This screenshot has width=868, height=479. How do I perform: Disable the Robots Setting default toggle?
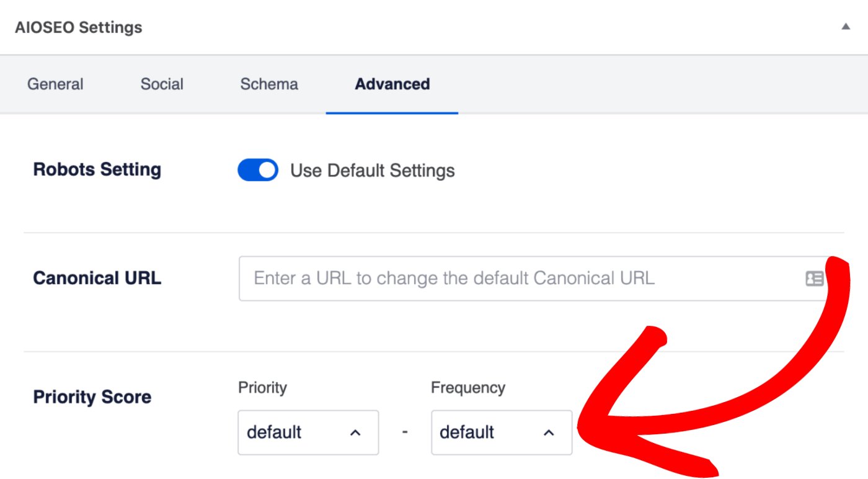click(258, 171)
